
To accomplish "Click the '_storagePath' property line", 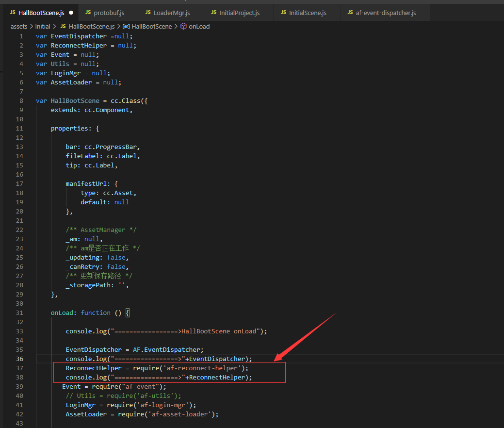I will (97, 285).
